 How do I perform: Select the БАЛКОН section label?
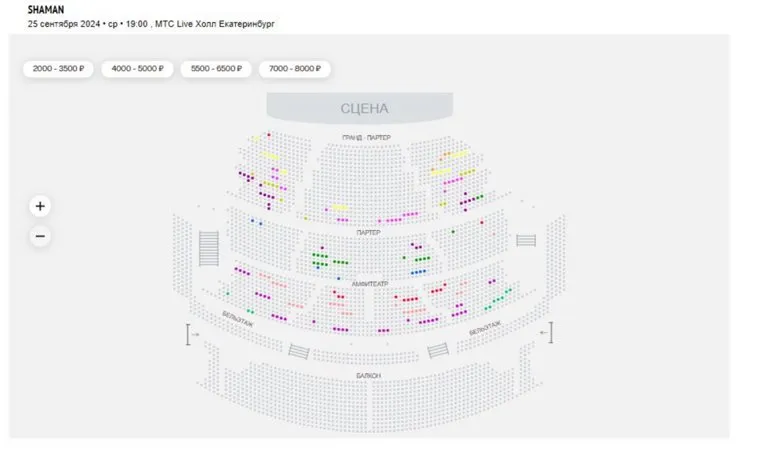[368, 375]
